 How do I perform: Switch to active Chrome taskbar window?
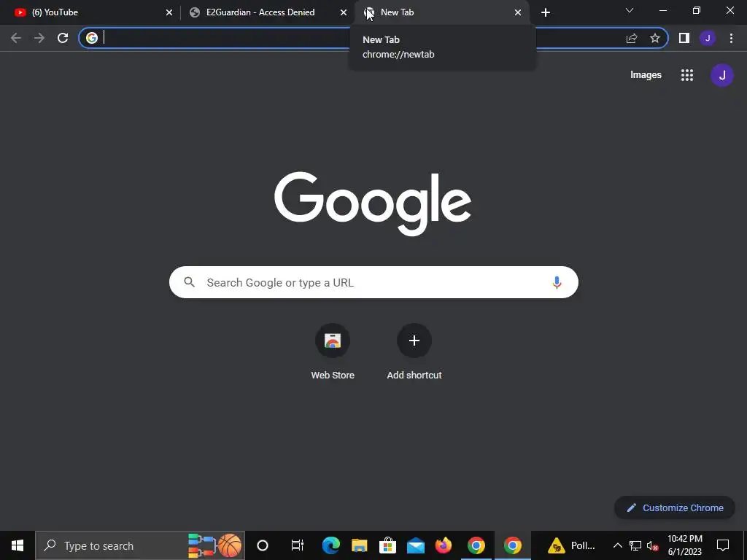513,545
